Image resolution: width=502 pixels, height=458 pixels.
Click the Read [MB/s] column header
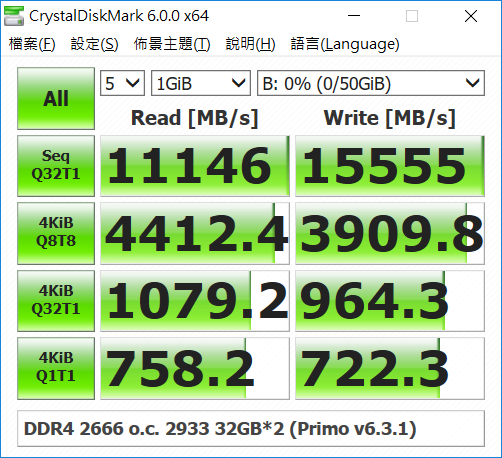195,118
